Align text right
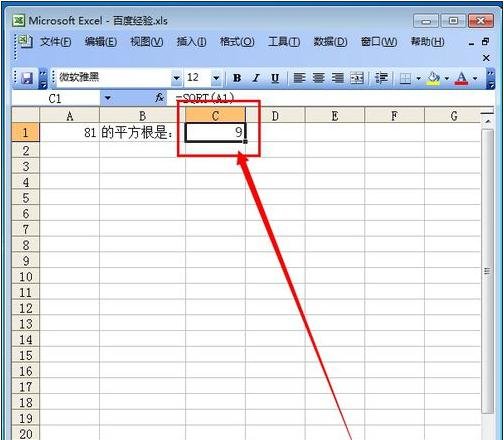 (x=337, y=78)
